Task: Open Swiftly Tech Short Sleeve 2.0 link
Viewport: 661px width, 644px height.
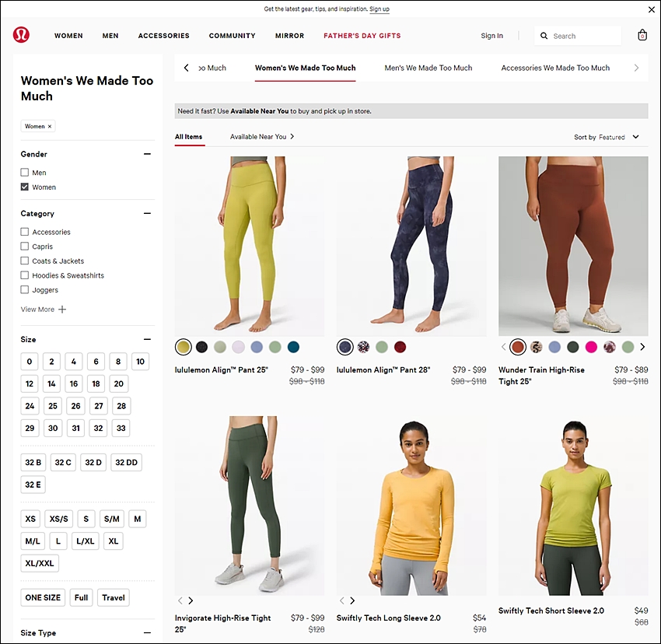Action: pos(551,611)
